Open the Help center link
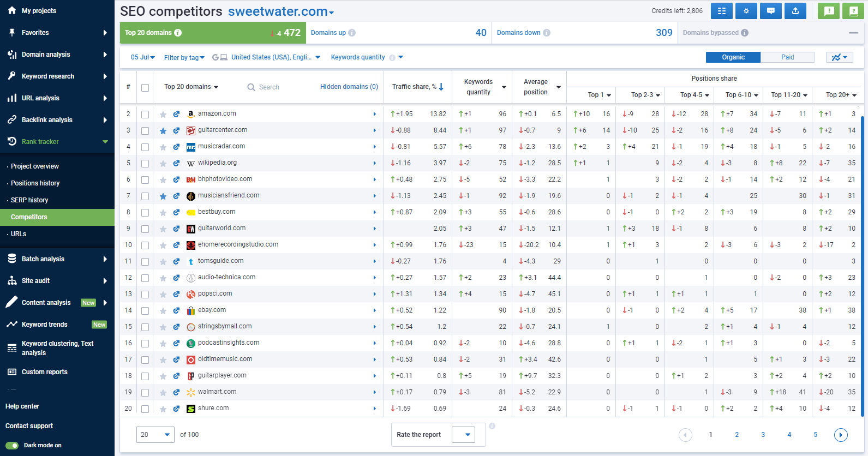 pyautogui.click(x=22, y=406)
